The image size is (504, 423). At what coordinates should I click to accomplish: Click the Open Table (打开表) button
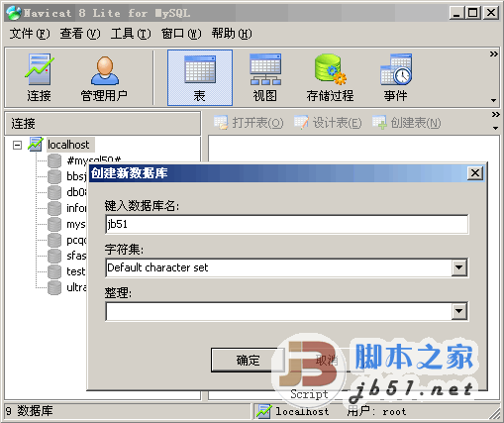coord(249,123)
